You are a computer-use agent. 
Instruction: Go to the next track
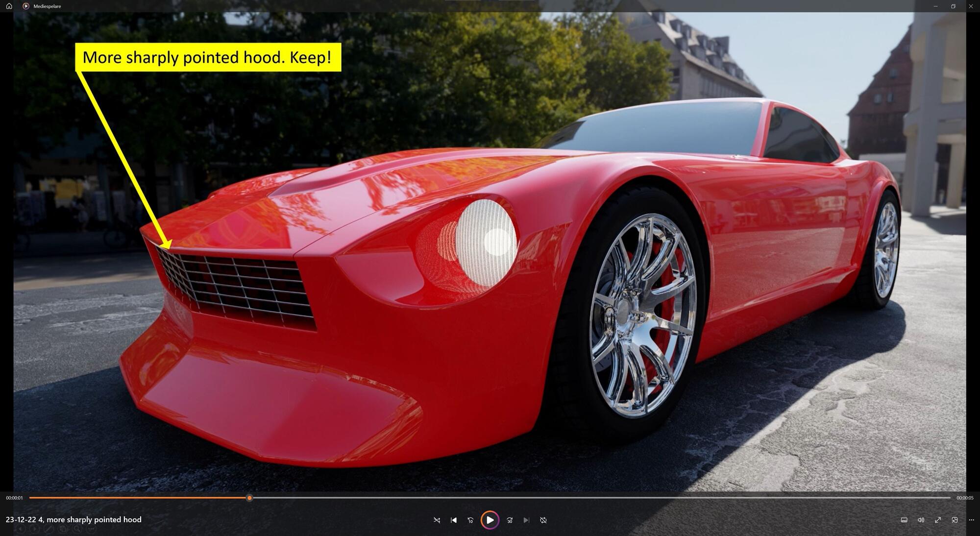(x=526, y=520)
